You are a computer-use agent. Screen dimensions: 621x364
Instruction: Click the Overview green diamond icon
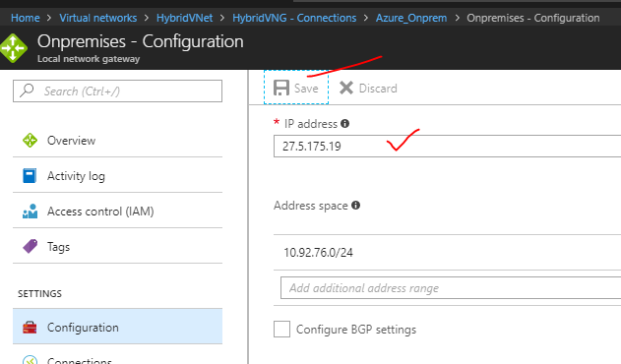click(31, 141)
